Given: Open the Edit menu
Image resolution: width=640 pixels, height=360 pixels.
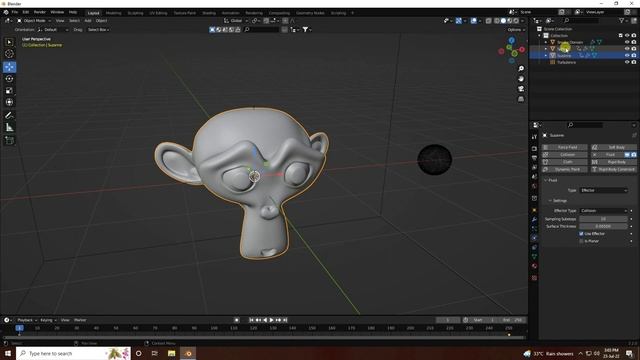Looking at the screenshot, I should pyautogui.click(x=26, y=12).
